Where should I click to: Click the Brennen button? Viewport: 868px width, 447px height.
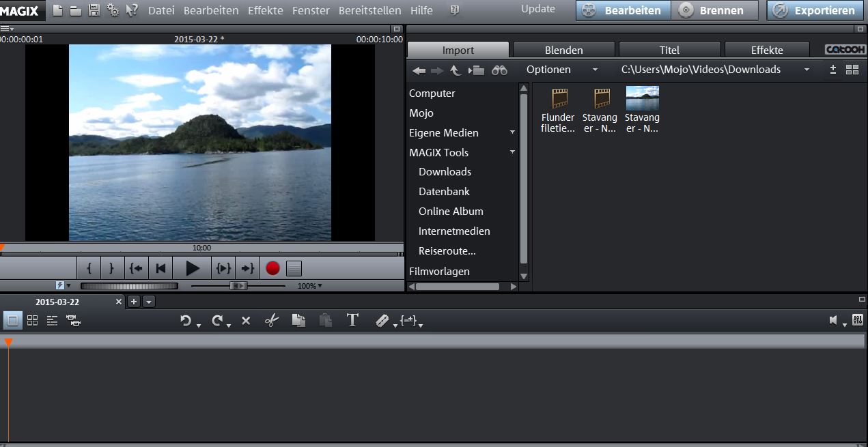pyautogui.click(x=714, y=10)
